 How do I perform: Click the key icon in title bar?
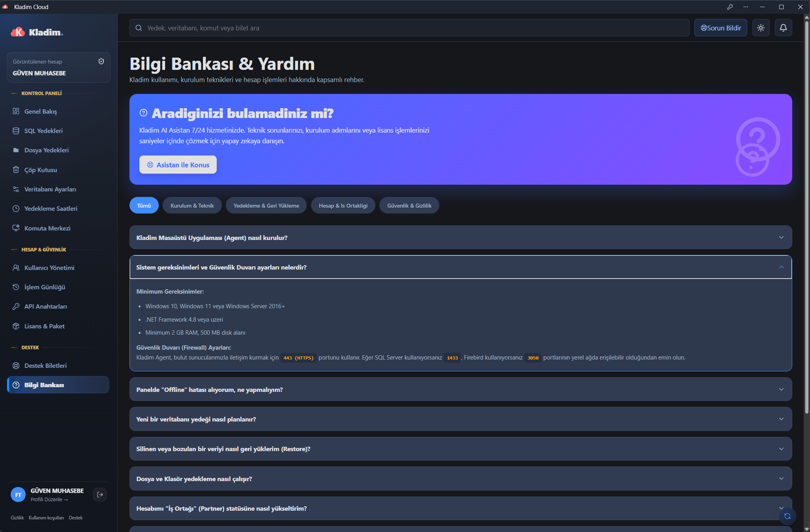730,7
